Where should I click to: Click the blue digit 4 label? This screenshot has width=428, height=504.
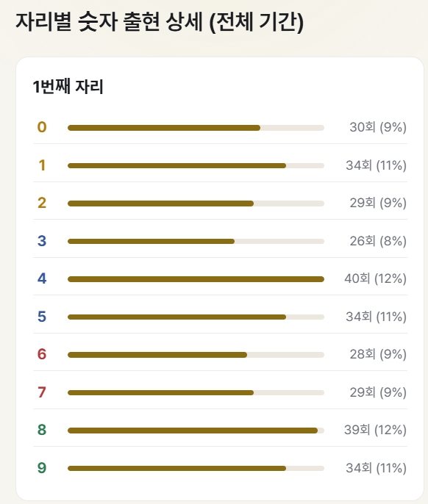[42, 278]
